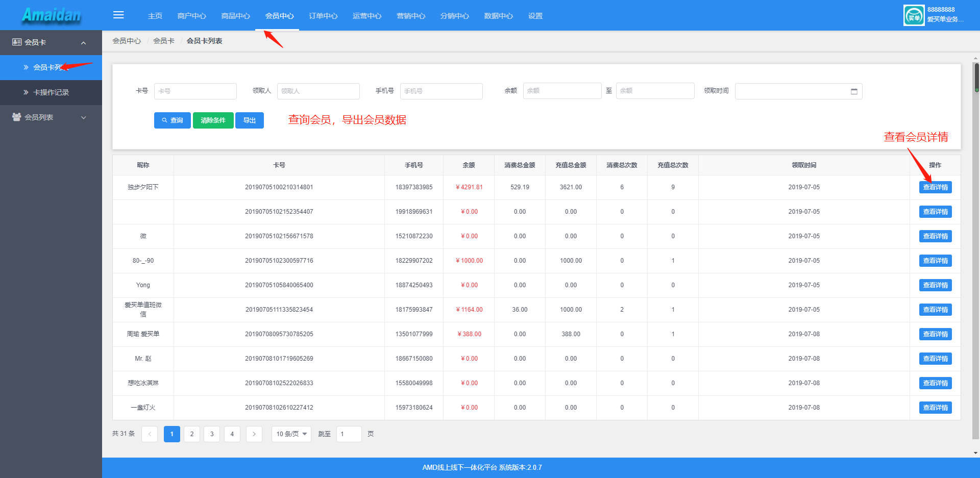
Task: Click 查看详情 for Mr. 赵
Action: [936, 359]
